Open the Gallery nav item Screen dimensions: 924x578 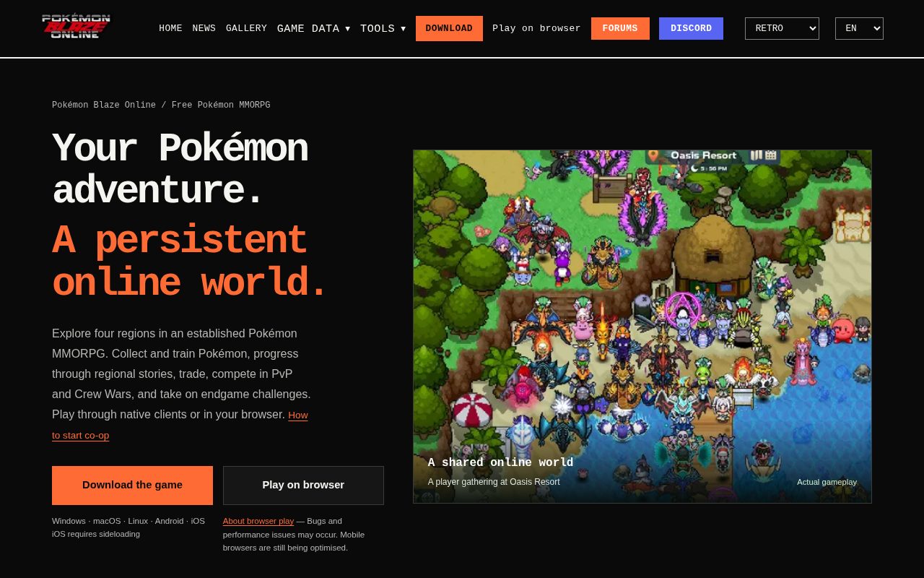pyautogui.click(x=246, y=28)
